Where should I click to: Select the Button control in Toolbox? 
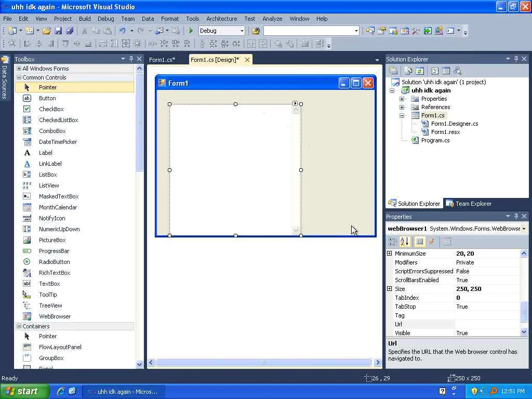[47, 98]
